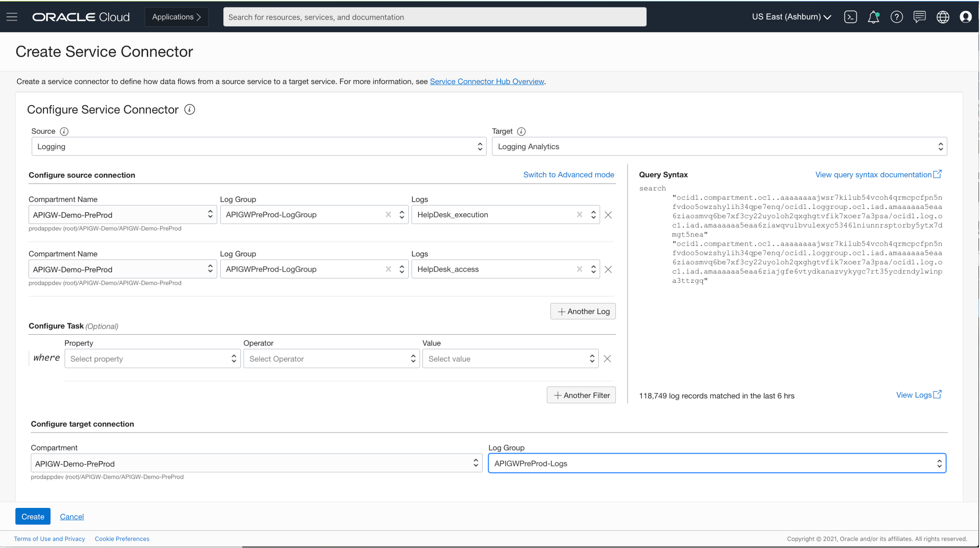Switch to Advanced mode
Screen dimensions: 980x548
(x=568, y=175)
